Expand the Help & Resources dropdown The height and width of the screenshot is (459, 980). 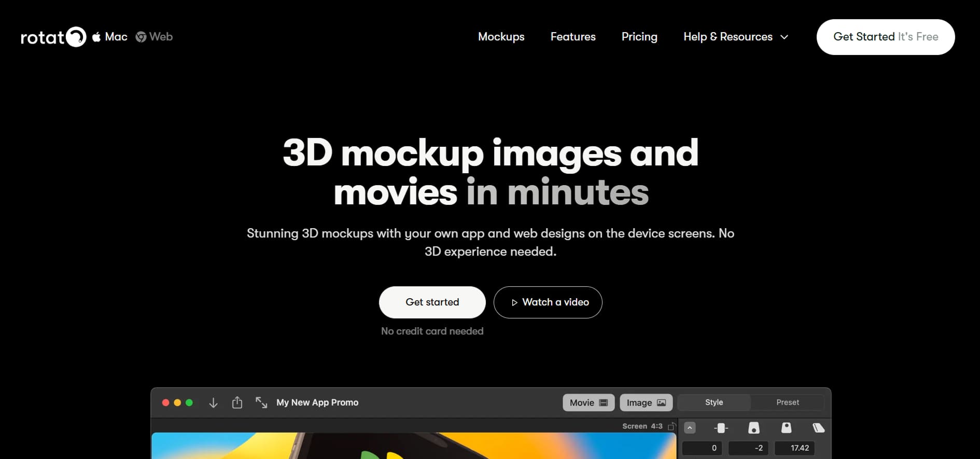pyautogui.click(x=735, y=37)
